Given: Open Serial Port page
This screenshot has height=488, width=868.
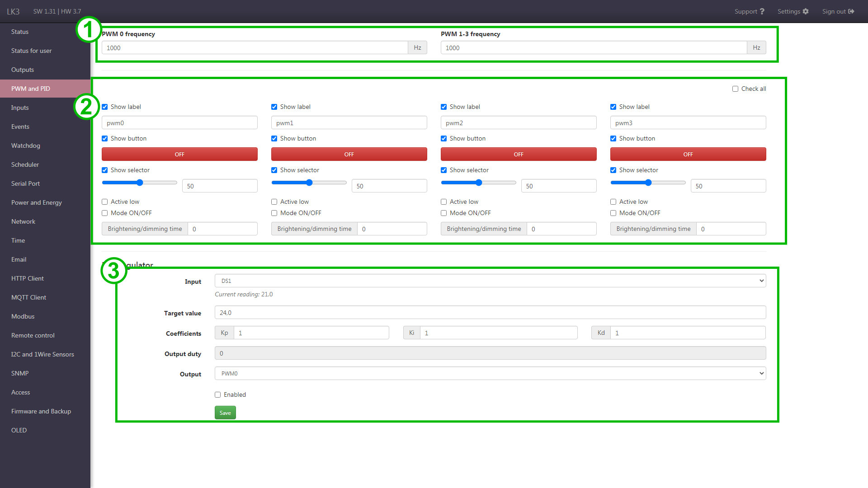Looking at the screenshot, I should pos(45,183).
